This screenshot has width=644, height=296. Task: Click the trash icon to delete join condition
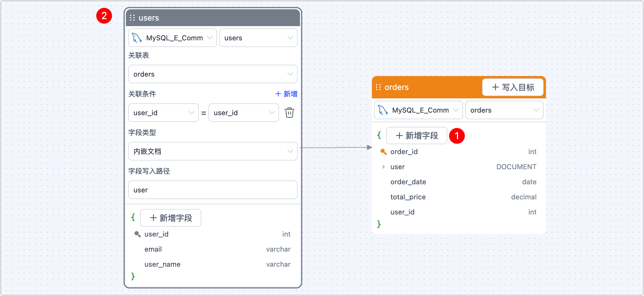click(x=289, y=113)
